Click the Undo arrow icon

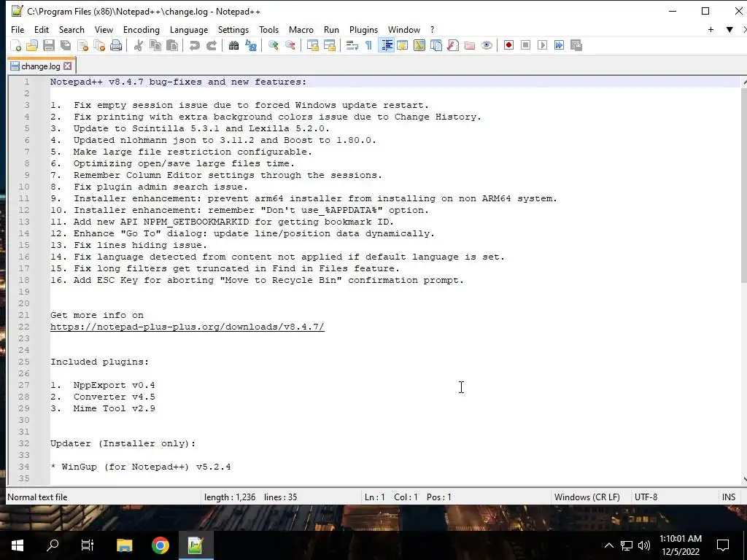[194, 45]
